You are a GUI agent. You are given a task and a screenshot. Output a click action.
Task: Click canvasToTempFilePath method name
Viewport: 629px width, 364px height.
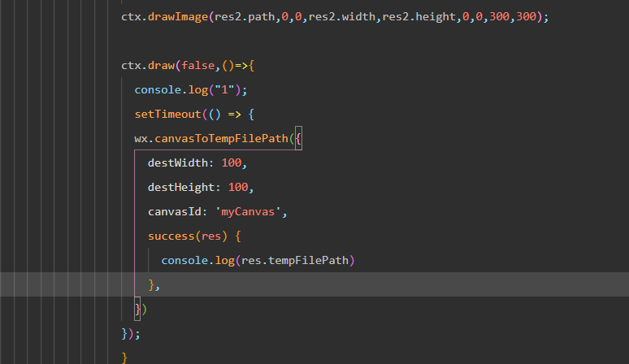(x=221, y=139)
